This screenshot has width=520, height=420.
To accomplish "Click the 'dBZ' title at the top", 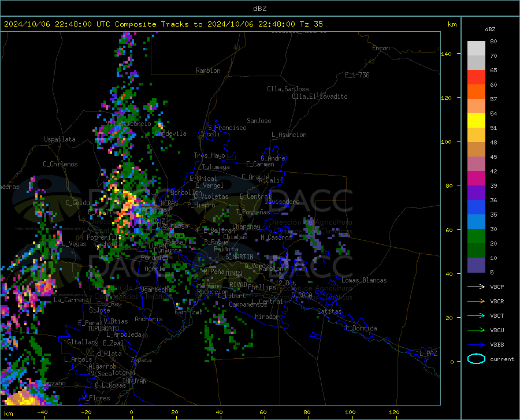I will [x=259, y=9].
